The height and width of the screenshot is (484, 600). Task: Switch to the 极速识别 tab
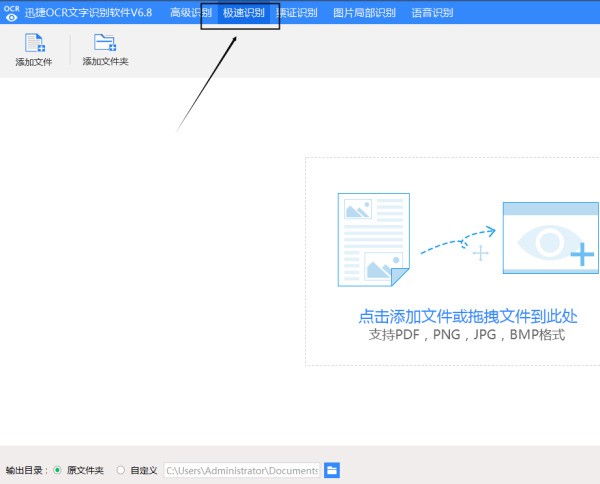pos(244,13)
